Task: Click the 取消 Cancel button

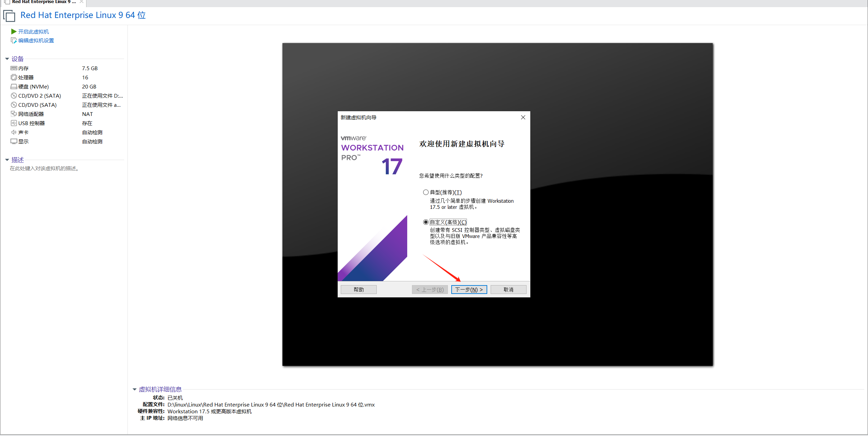Action: pos(508,290)
